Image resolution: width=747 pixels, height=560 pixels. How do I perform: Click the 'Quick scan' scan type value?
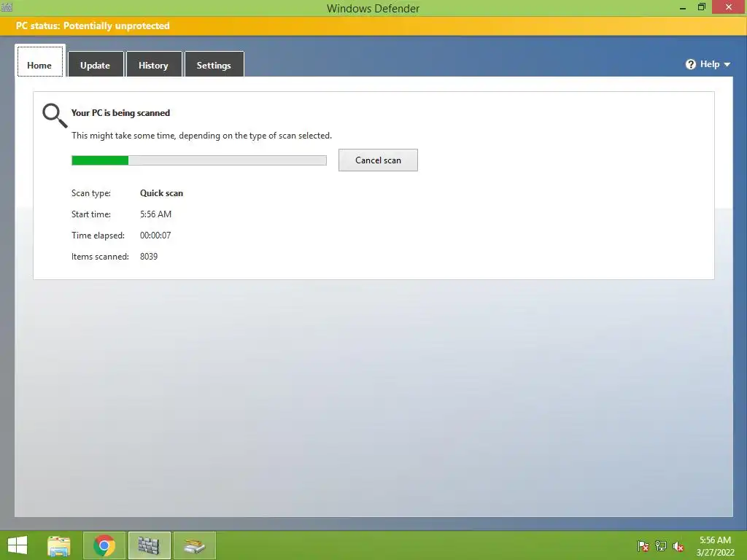(x=161, y=192)
